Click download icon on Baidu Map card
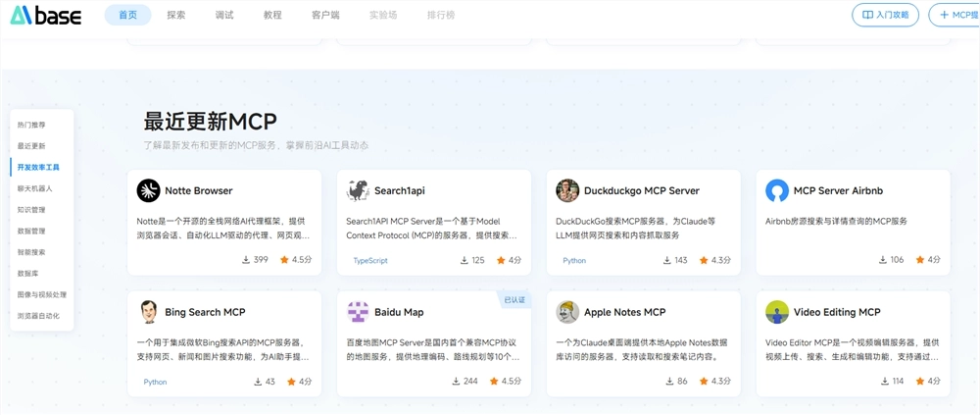This screenshot has width=980, height=415. click(x=457, y=382)
